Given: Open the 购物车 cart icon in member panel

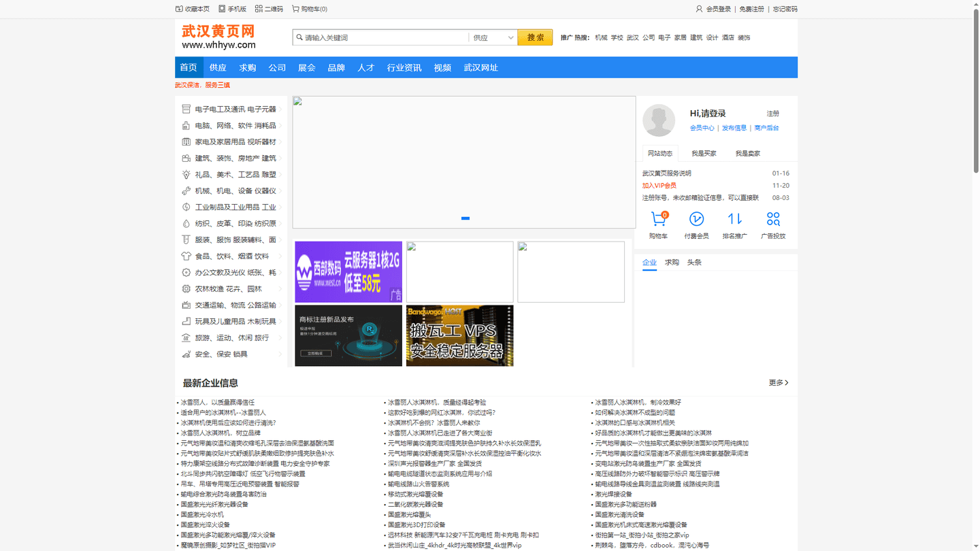Looking at the screenshot, I should [x=658, y=219].
